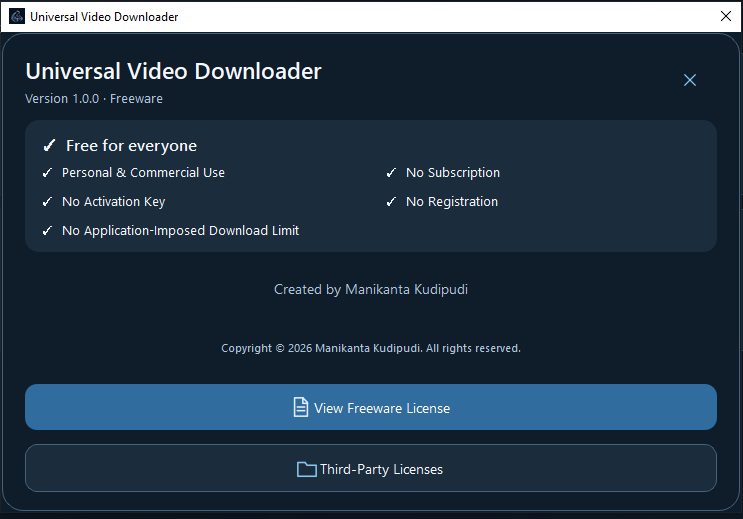Select 'No Subscription' text
Screen dimensions: 743x519
pyautogui.click(x=453, y=173)
